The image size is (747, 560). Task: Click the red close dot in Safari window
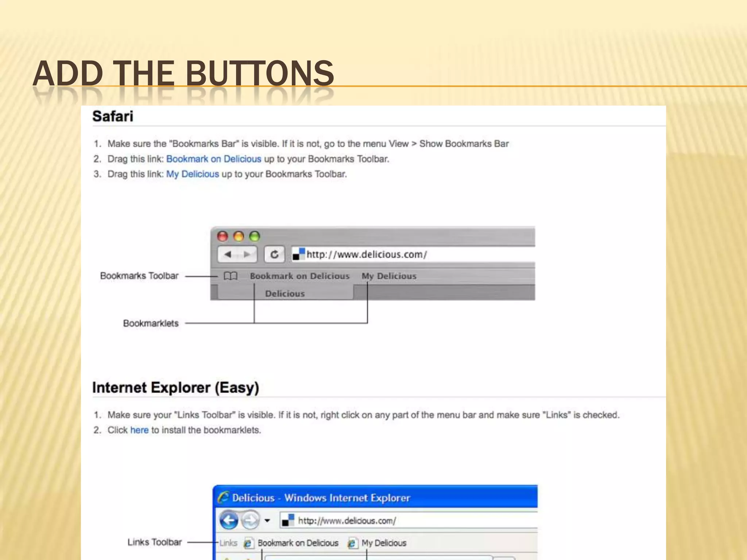pyautogui.click(x=222, y=236)
